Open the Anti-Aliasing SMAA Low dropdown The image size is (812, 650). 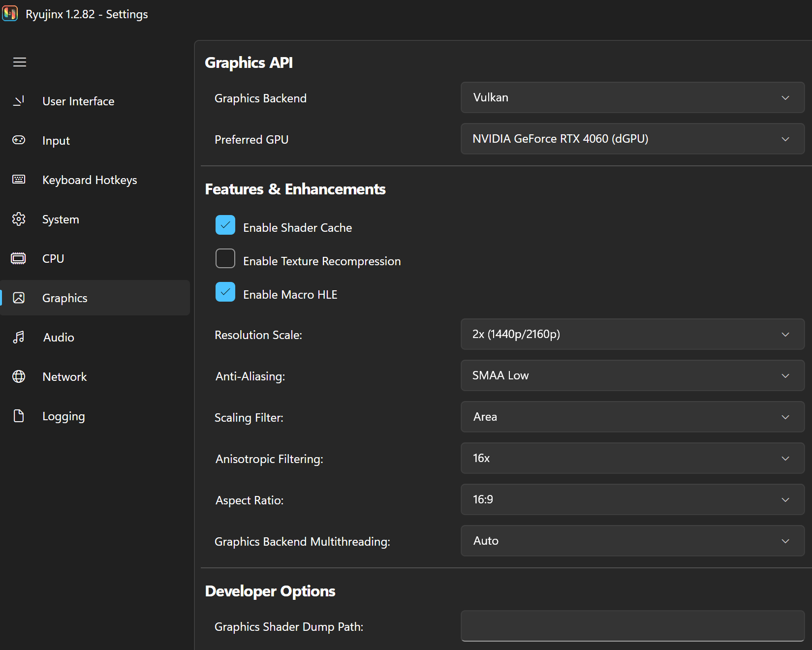(x=632, y=375)
